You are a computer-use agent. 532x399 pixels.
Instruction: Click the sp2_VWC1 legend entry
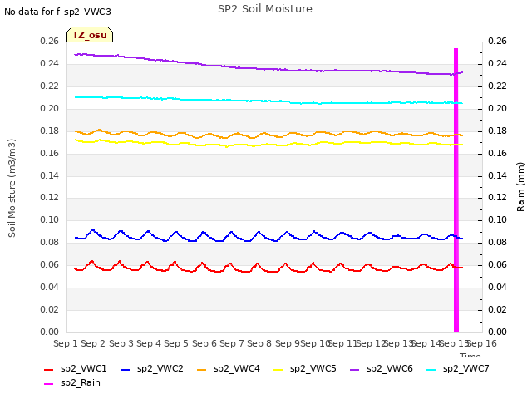point(76,369)
